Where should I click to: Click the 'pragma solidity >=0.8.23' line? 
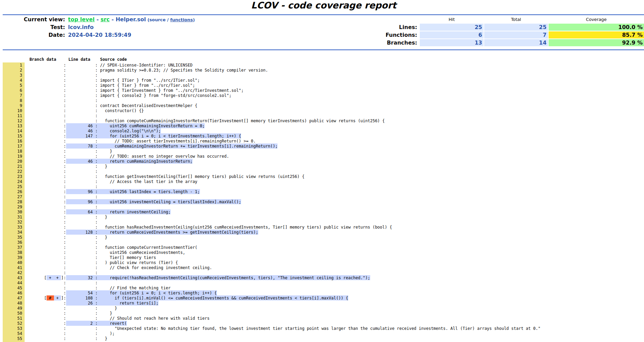click(184, 70)
